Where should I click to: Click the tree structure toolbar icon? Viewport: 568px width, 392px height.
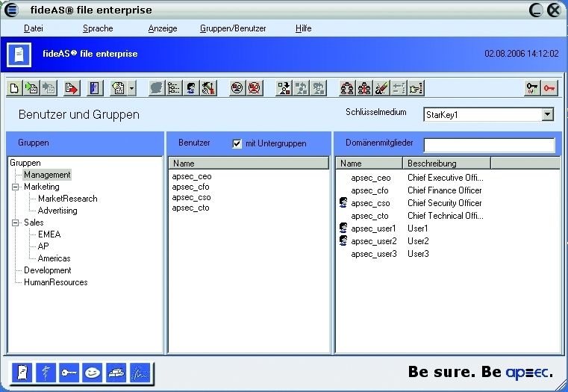(174, 88)
